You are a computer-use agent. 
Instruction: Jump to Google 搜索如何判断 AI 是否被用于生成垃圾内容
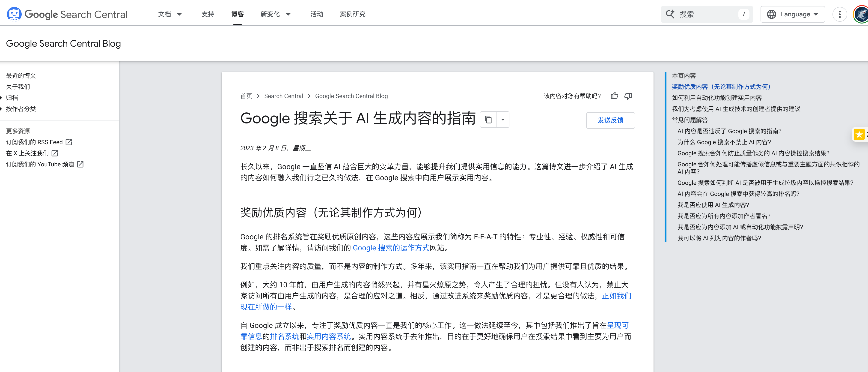[765, 183]
